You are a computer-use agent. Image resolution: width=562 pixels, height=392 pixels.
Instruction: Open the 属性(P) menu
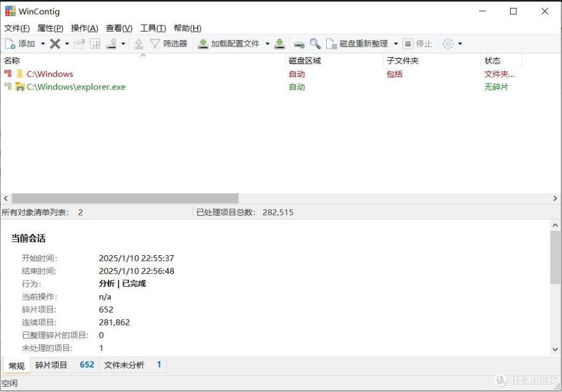pyautogui.click(x=50, y=28)
